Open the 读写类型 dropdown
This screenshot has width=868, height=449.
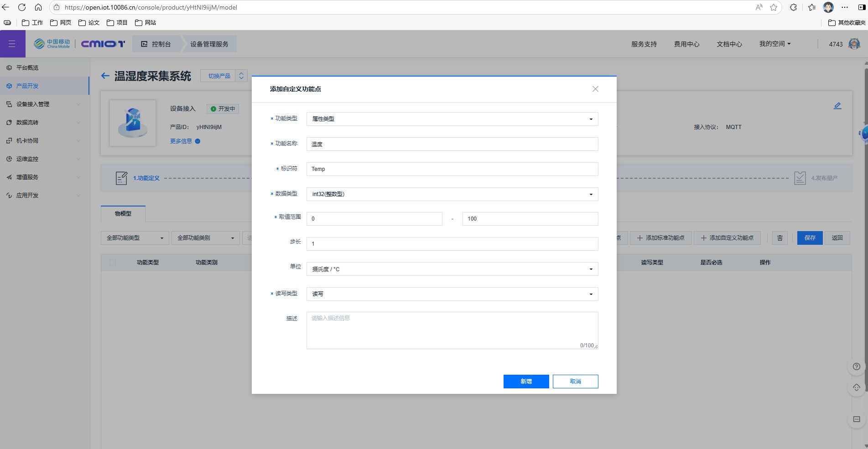pyautogui.click(x=452, y=294)
